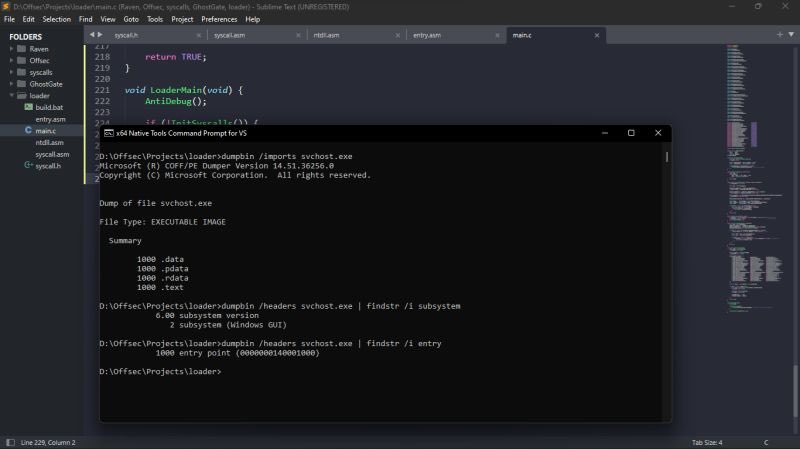Click the minimap code overview

(x=755, y=179)
